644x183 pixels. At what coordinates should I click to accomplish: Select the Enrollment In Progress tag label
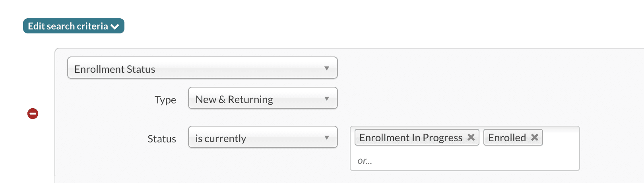pos(411,138)
